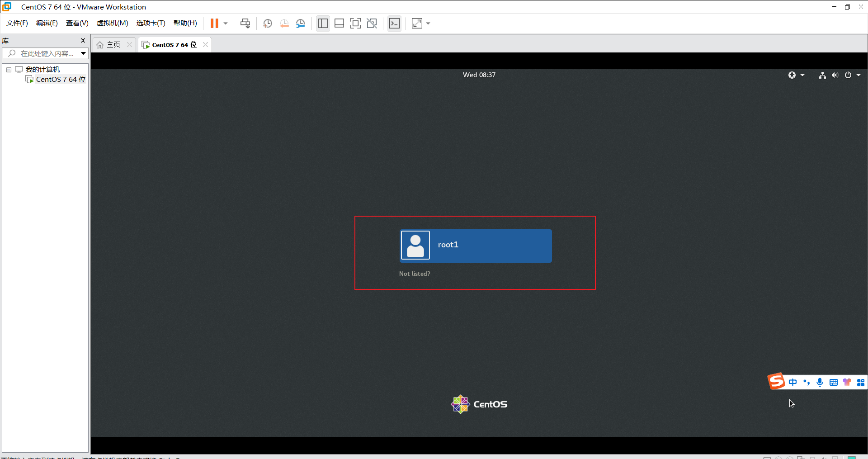This screenshot has height=459, width=868.
Task: Select CentOS 7 64 位 in the library
Action: (x=61, y=79)
